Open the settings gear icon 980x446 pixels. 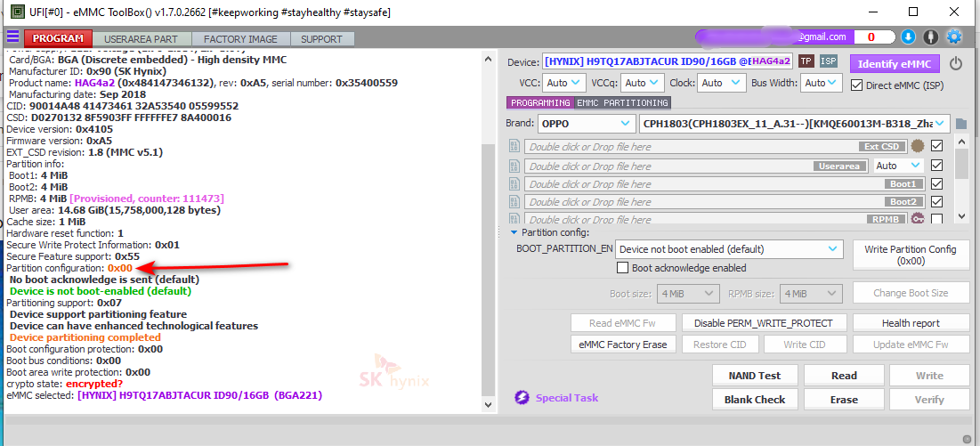point(954,36)
